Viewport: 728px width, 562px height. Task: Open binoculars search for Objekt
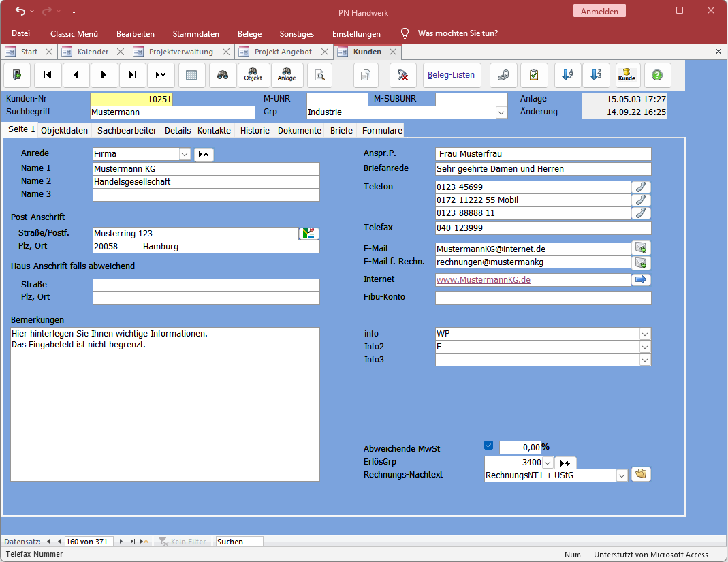point(253,75)
